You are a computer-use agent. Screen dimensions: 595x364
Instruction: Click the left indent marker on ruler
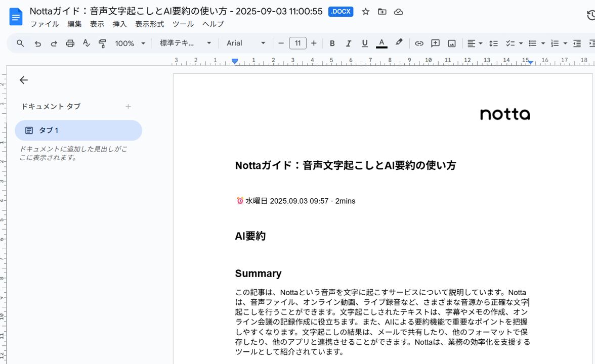pos(235,62)
